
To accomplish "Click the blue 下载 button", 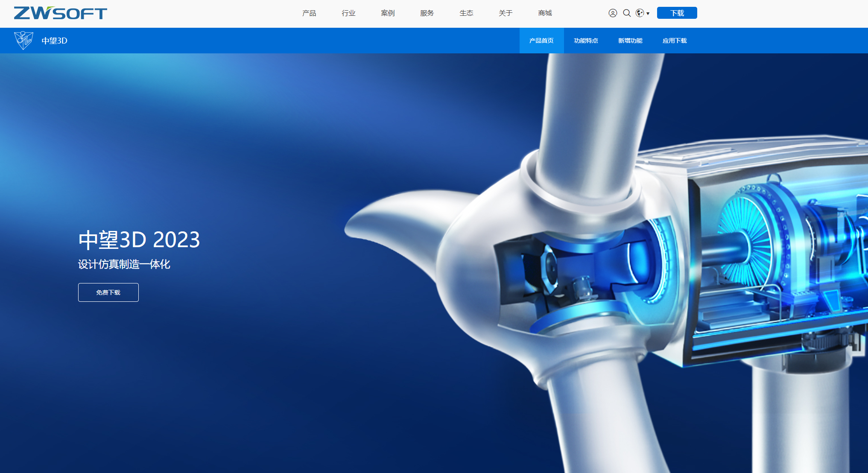I will pyautogui.click(x=677, y=13).
